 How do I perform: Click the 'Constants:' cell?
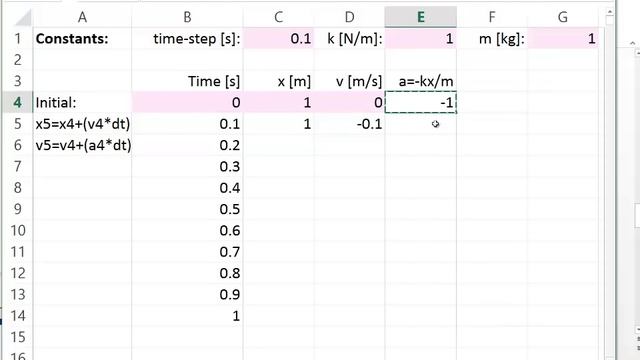coord(82,39)
